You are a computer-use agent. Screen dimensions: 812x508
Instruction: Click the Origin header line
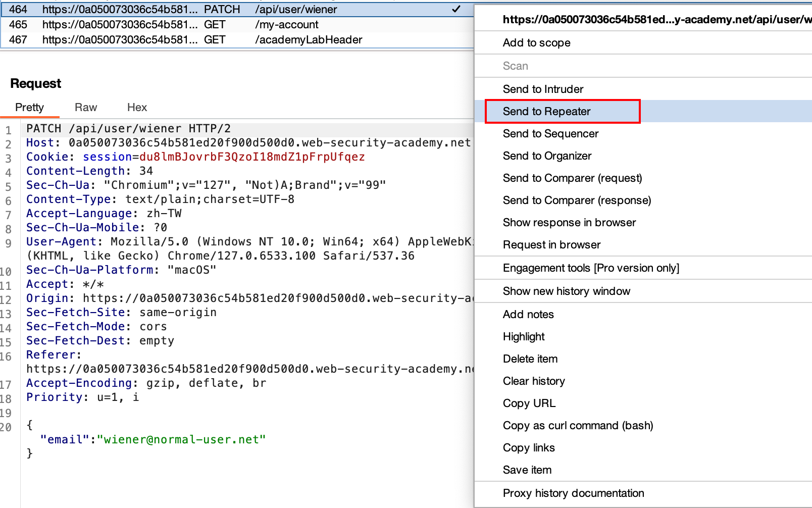pyautogui.click(x=250, y=298)
